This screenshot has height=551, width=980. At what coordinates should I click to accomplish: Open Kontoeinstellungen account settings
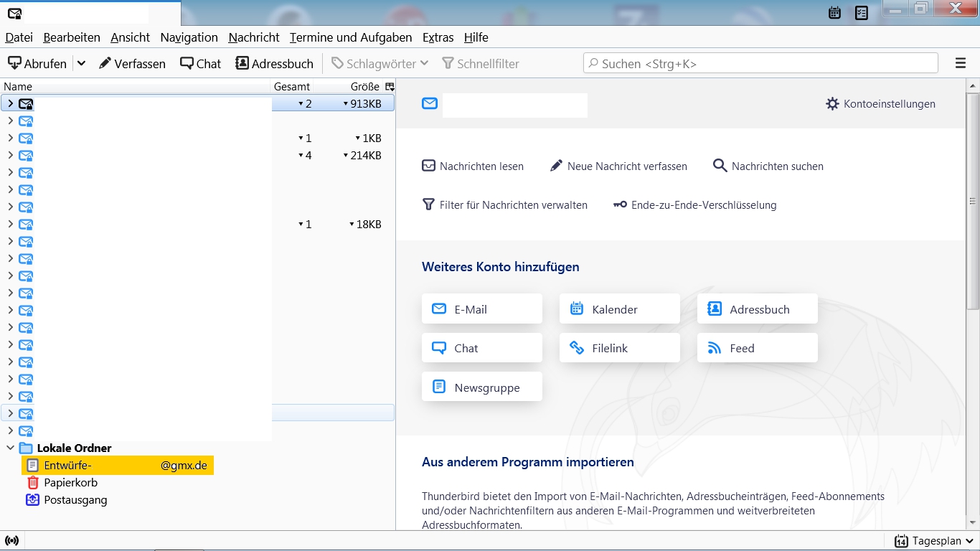880,103
